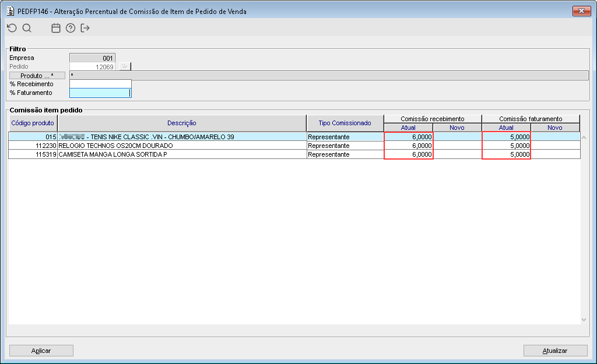Click recebimento Atual 6,0000 in RELOGIO row
Screen dimensions: 597x364
(x=409, y=146)
